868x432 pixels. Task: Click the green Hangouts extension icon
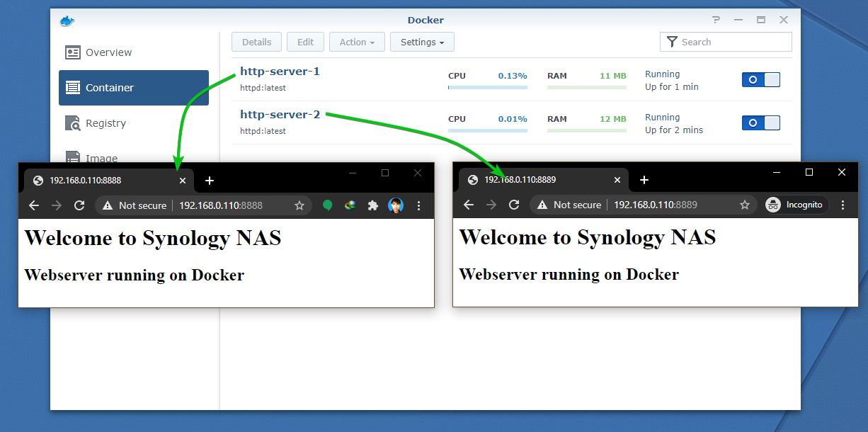[x=328, y=205]
